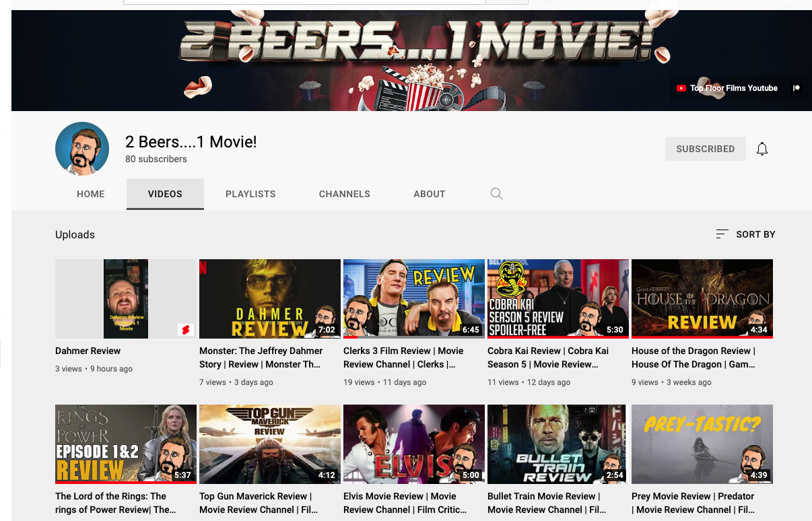This screenshot has height=521, width=812.
Task: Play the Elvis review thumbnail
Action: pyautogui.click(x=414, y=444)
